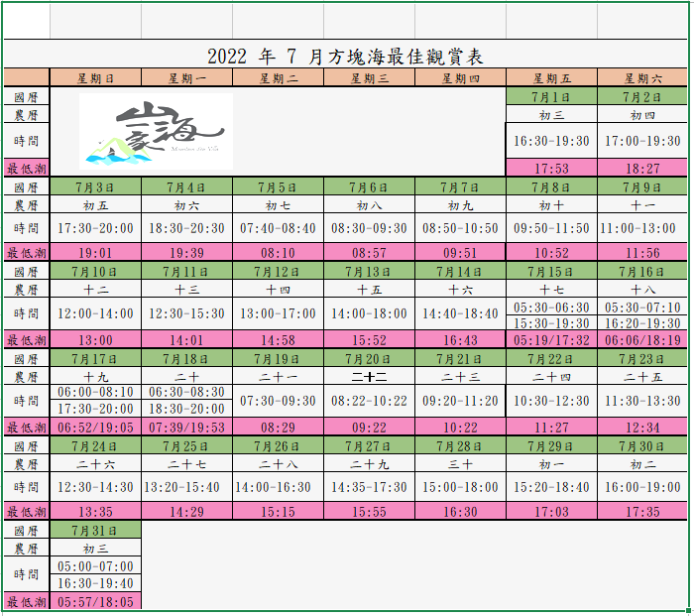Select the 2022年7月方塊海最佳觀賞表 title cell
The width and height of the screenshot is (694, 616).
coord(345,57)
